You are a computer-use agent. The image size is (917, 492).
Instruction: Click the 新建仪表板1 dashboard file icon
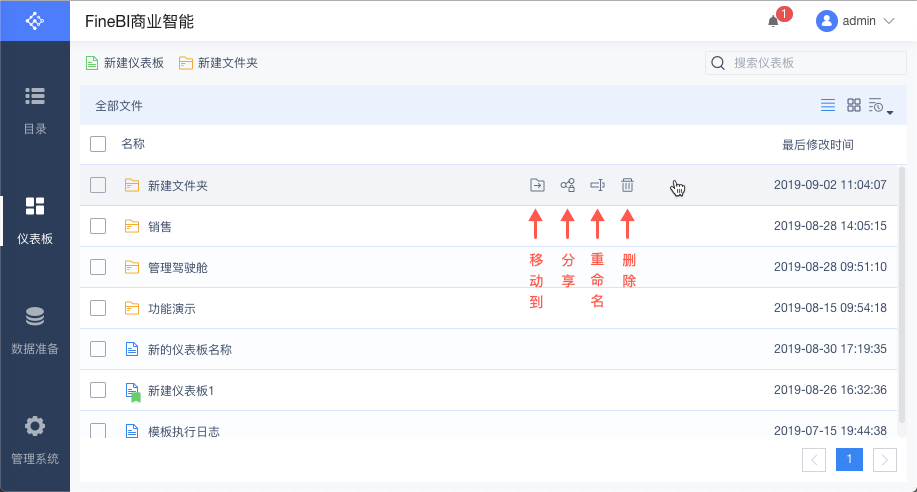(133, 391)
